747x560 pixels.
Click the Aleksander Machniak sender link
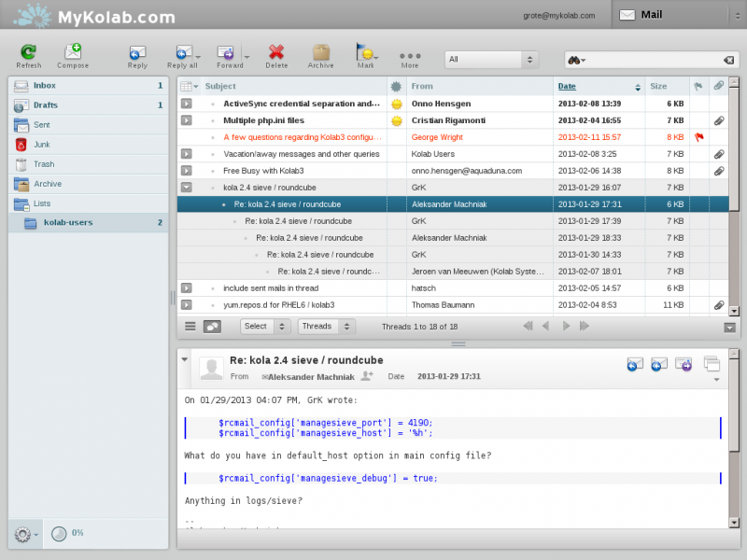pyautogui.click(x=311, y=377)
